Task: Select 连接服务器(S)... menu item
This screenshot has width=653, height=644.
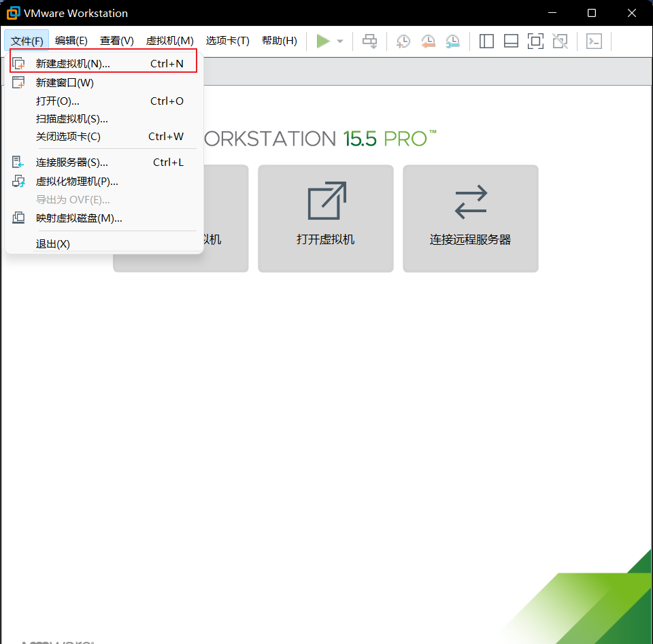Action: [x=71, y=163]
